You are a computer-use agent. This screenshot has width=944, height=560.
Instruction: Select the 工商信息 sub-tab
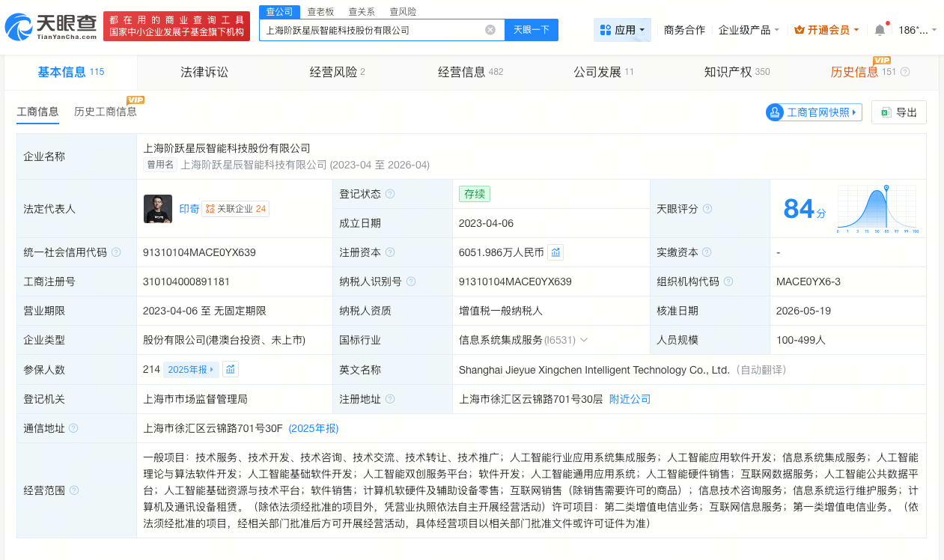[37, 112]
